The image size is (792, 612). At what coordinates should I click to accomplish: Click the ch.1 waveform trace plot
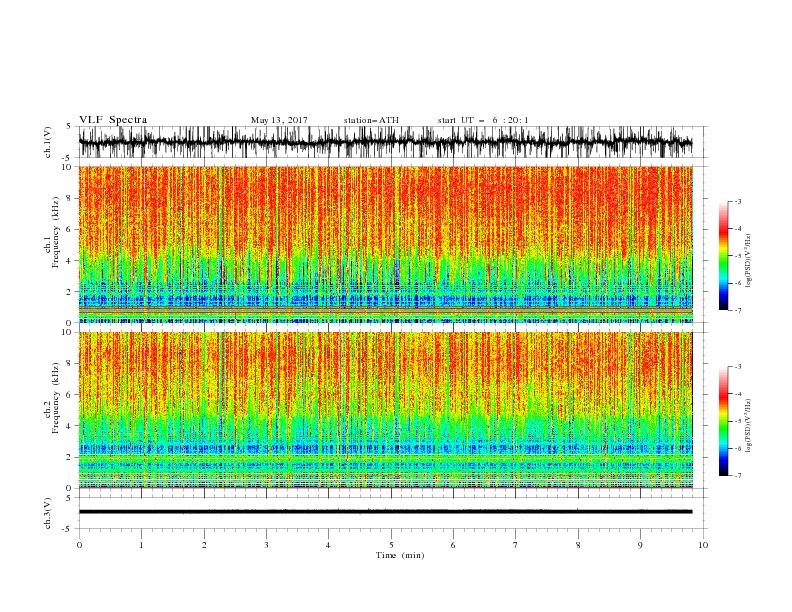385,142
